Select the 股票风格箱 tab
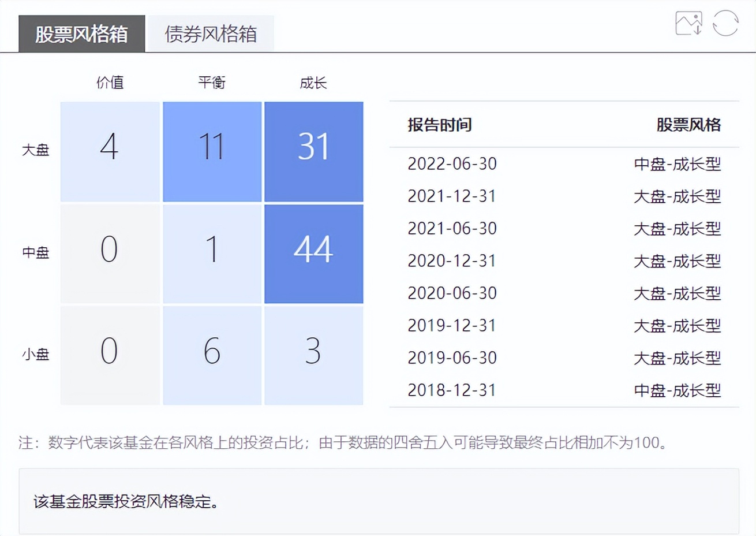The image size is (756, 536). click(x=81, y=33)
